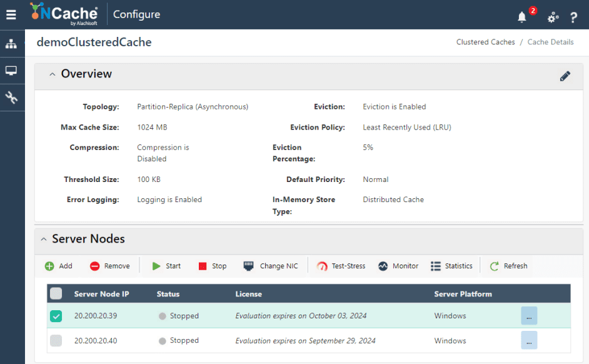Stop the selected server node
589x364 pixels.
[x=212, y=266]
